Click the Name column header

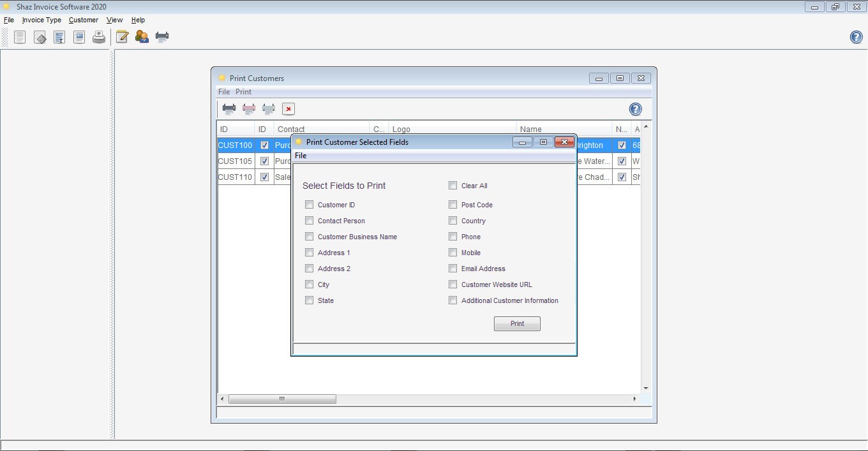(x=564, y=129)
